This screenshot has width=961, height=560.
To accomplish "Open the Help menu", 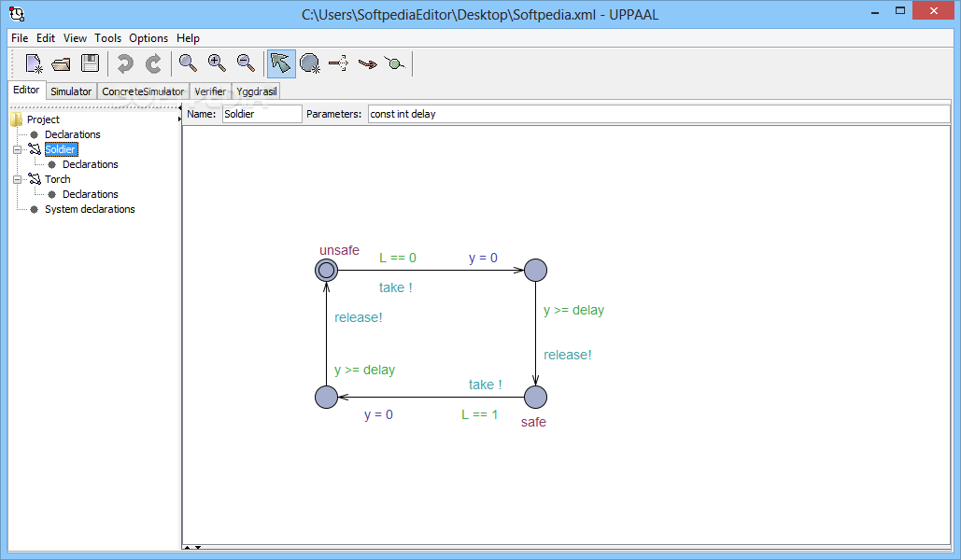I will click(x=188, y=38).
